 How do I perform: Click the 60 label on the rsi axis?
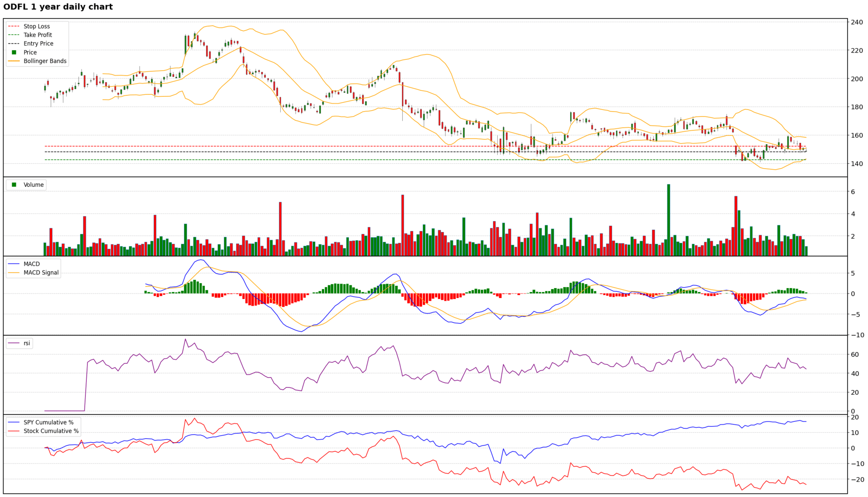point(855,355)
